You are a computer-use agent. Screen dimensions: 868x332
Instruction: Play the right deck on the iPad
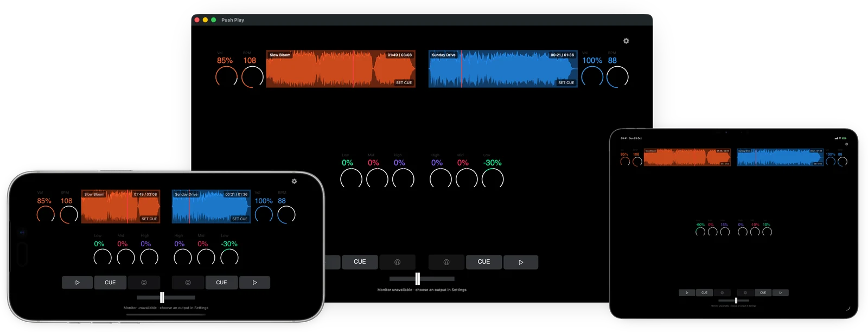[x=781, y=292]
